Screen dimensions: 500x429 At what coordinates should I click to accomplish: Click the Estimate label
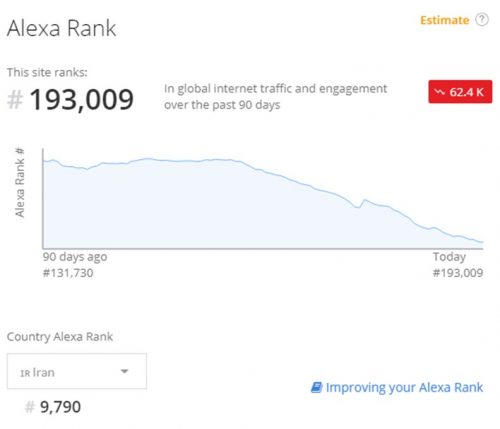[x=444, y=20]
